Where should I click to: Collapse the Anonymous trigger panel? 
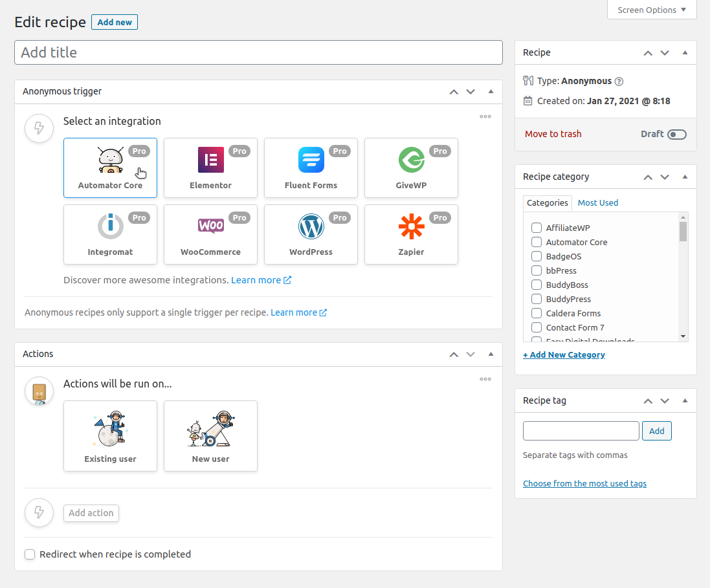491,91
